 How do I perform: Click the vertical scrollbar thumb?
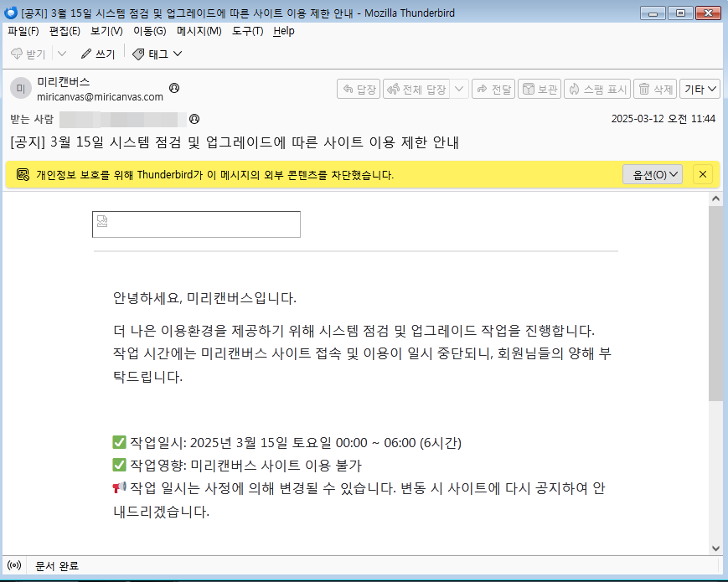pos(715,303)
